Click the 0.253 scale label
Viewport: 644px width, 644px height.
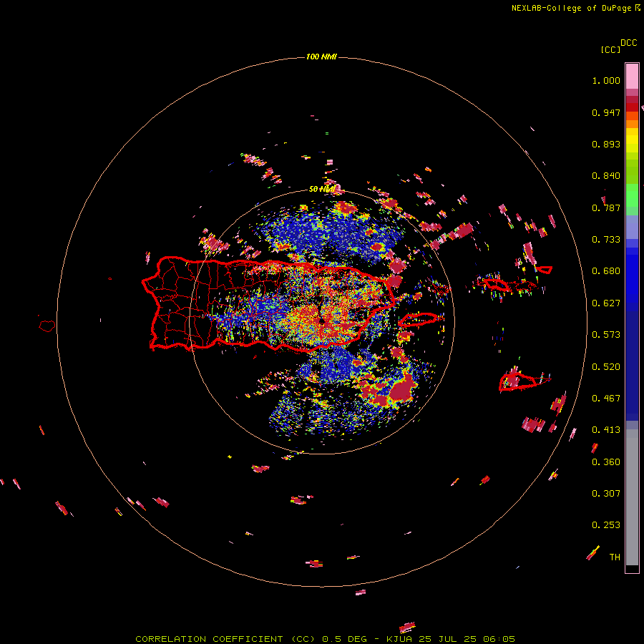[x=606, y=525]
